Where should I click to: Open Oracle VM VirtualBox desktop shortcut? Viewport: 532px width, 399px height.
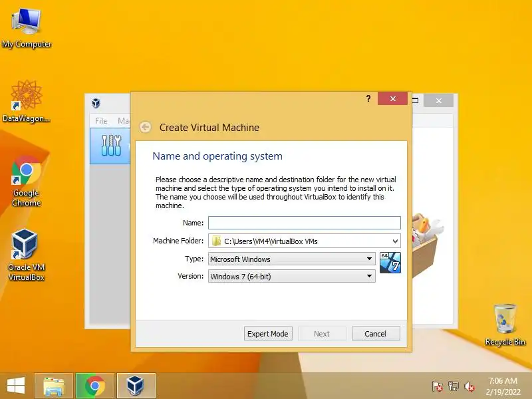tap(26, 255)
